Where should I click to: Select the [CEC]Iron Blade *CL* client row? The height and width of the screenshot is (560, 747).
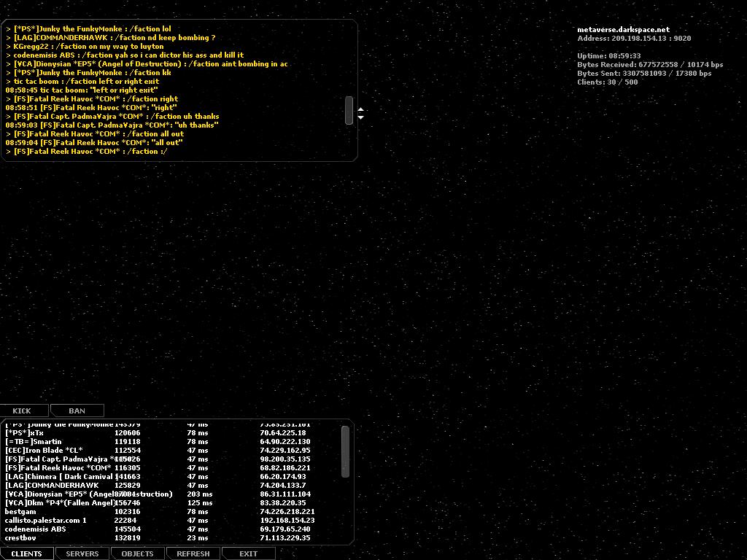44,451
